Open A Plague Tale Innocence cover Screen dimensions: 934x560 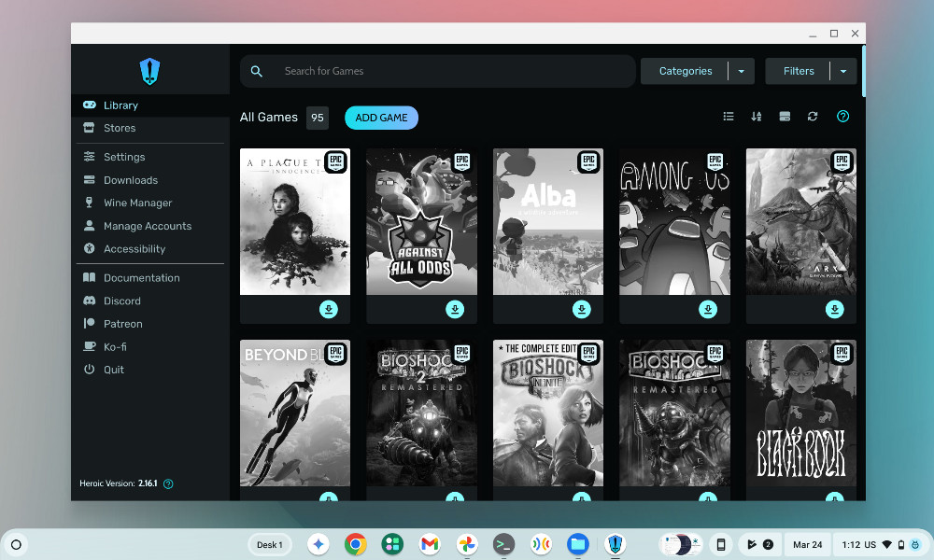tap(295, 221)
